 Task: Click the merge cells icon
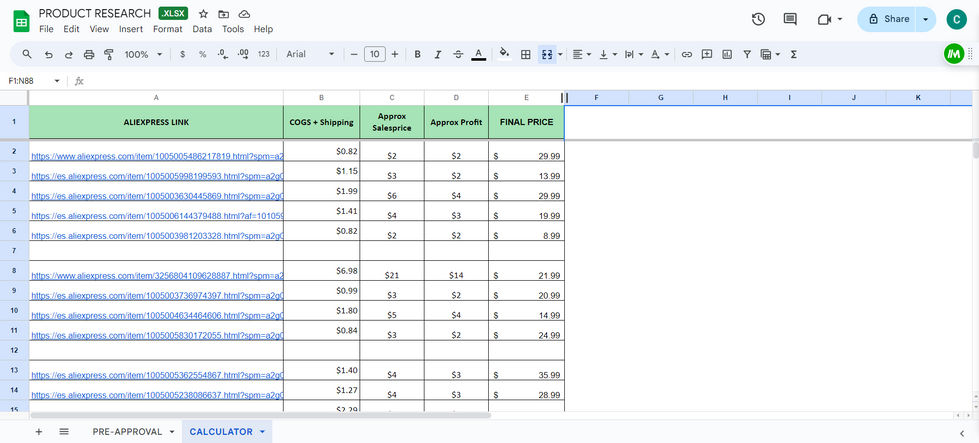coord(547,54)
